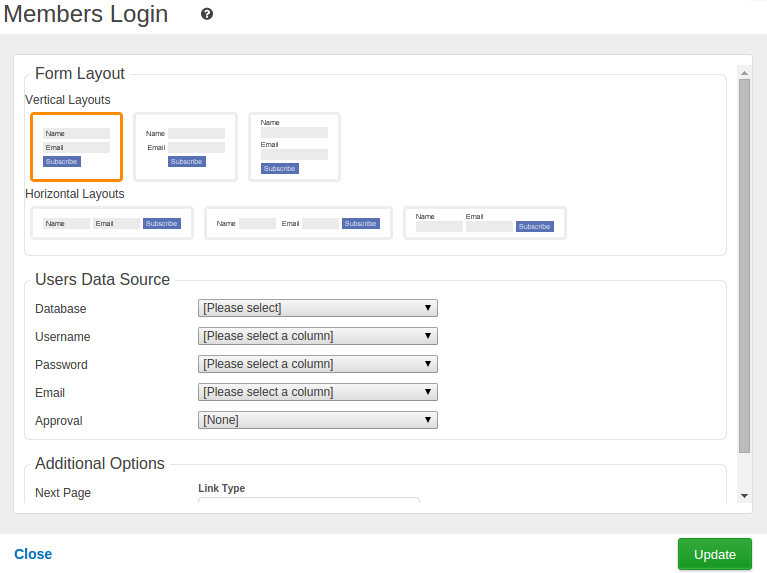The width and height of the screenshot is (767, 573).
Task: Click the scrollbar up arrow
Action: coord(744,72)
